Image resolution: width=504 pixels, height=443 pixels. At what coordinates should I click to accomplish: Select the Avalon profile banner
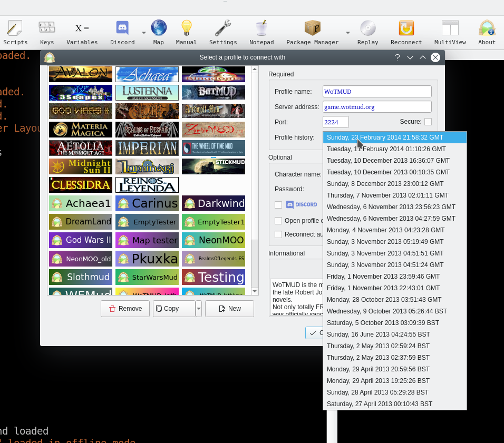coord(81,74)
